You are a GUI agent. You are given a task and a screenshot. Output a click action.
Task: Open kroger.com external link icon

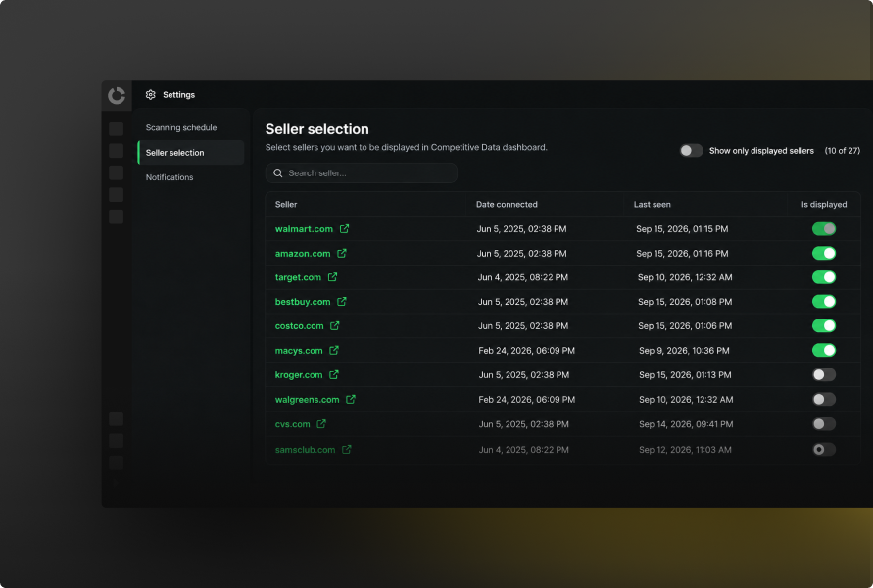[333, 374]
